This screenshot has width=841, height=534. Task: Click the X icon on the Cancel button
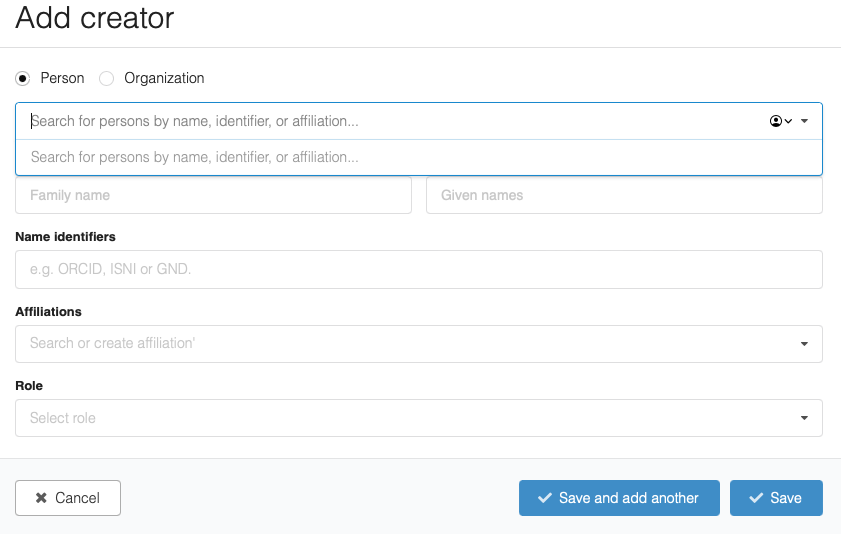(x=41, y=498)
